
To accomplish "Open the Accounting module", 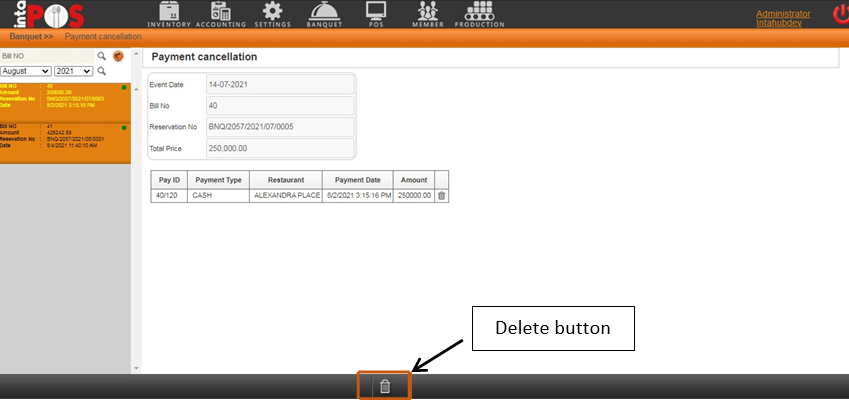I will click(220, 14).
